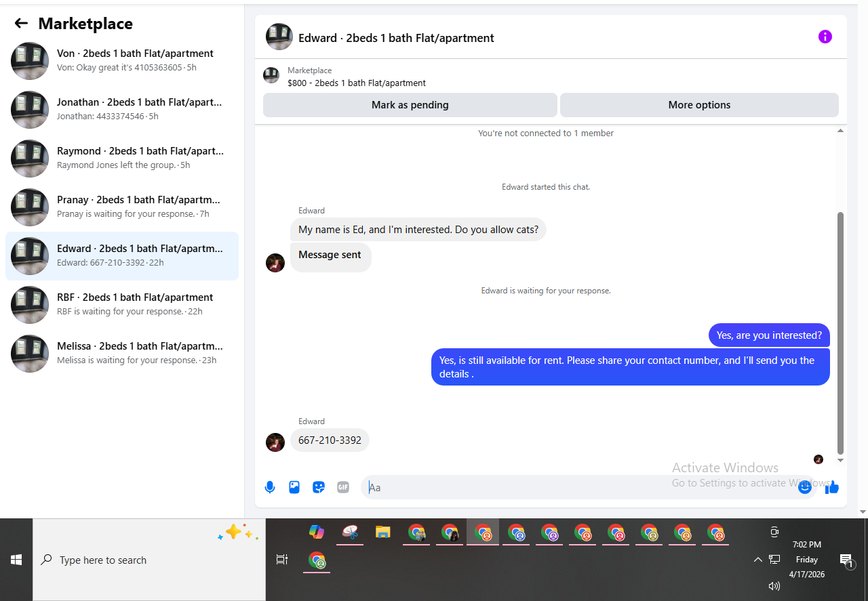This screenshot has width=868, height=601.
Task: Open conversation info with the purple icon
Action: pyautogui.click(x=825, y=37)
